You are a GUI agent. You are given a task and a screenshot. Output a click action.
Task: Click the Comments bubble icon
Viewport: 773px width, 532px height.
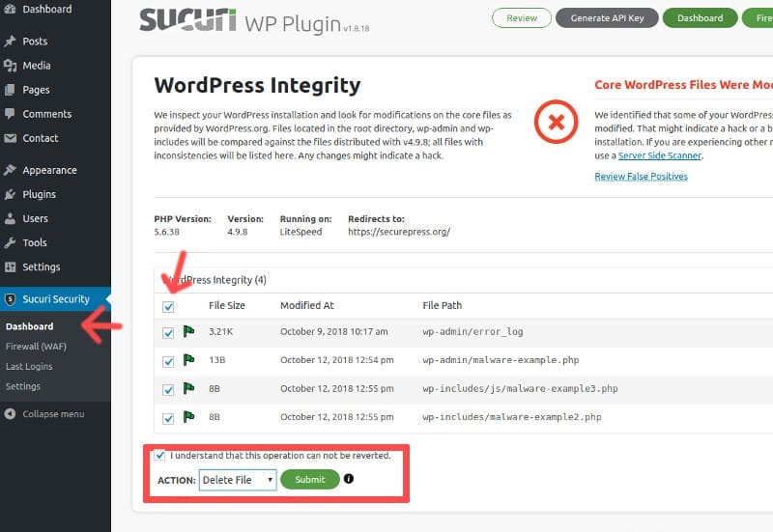point(10,114)
